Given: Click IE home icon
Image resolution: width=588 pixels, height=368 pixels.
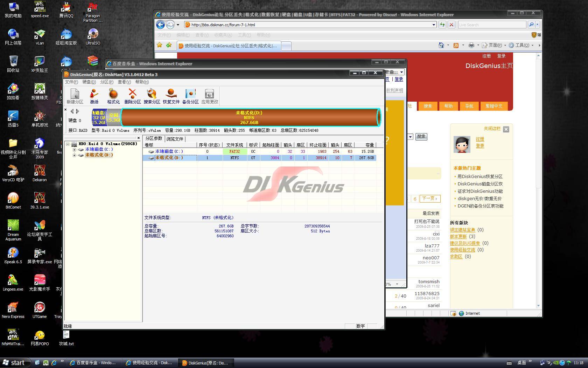Looking at the screenshot, I should coord(441,45).
